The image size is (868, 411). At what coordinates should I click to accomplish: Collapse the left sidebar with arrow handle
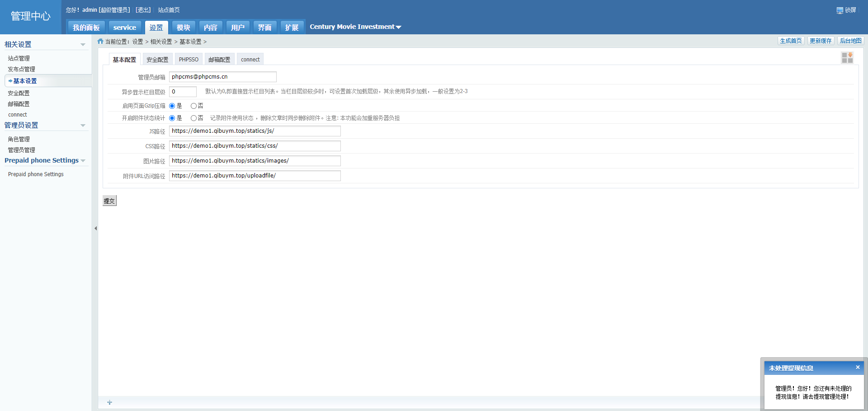(x=95, y=228)
